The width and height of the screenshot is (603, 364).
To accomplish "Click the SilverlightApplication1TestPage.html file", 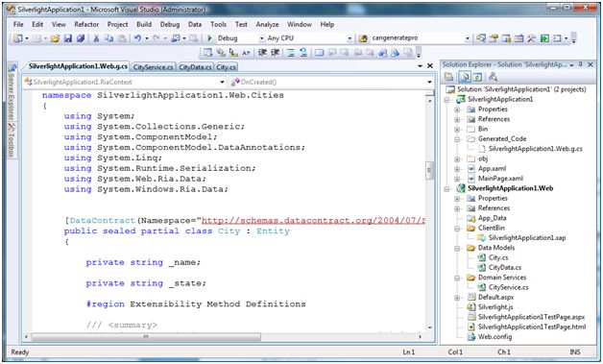I will tap(532, 328).
